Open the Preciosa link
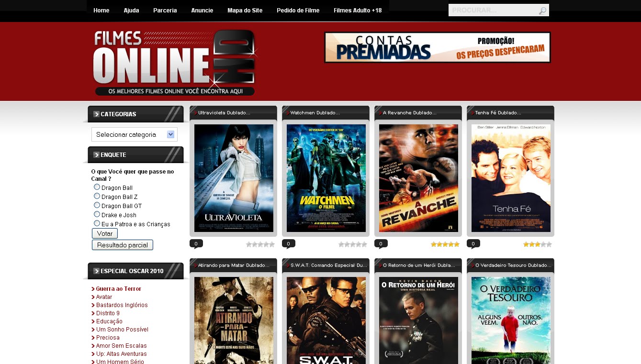 108,338
